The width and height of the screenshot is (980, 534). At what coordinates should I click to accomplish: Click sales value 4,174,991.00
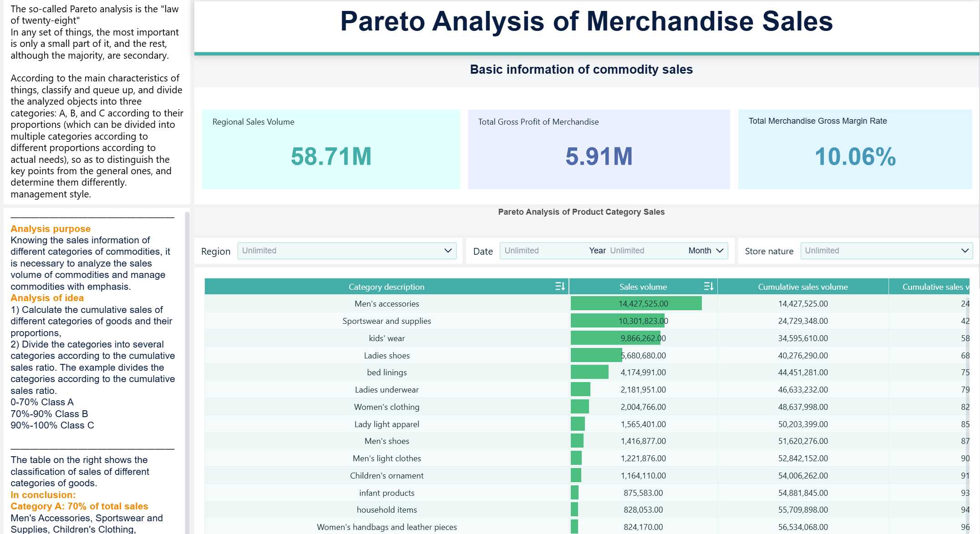[643, 372]
